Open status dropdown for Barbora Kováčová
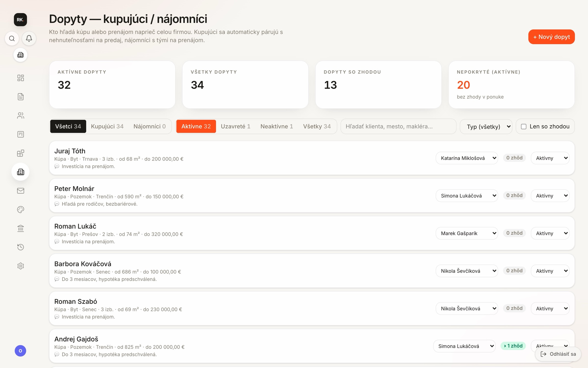 [x=550, y=271]
